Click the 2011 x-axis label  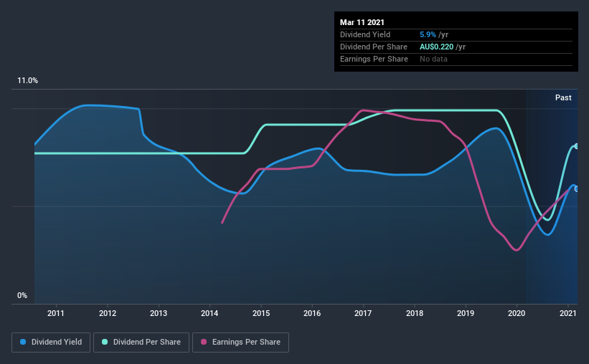point(56,313)
